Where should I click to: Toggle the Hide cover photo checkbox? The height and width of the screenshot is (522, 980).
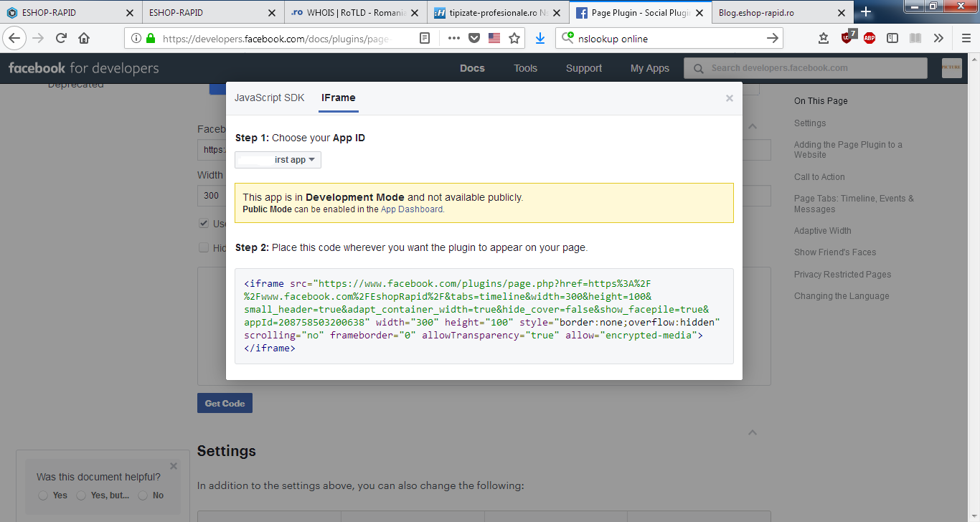click(x=204, y=247)
